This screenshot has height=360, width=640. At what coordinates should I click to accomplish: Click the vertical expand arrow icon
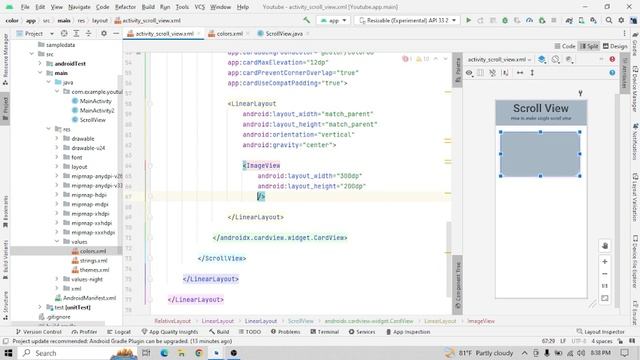532,73
